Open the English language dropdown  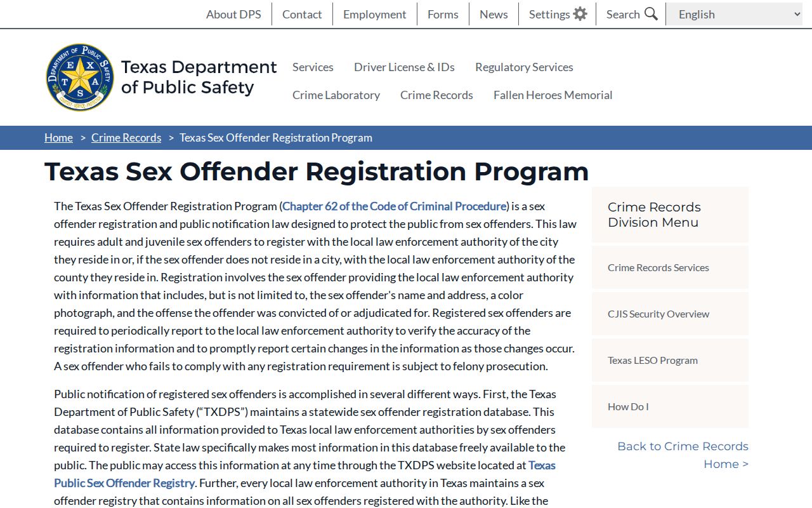coord(735,14)
